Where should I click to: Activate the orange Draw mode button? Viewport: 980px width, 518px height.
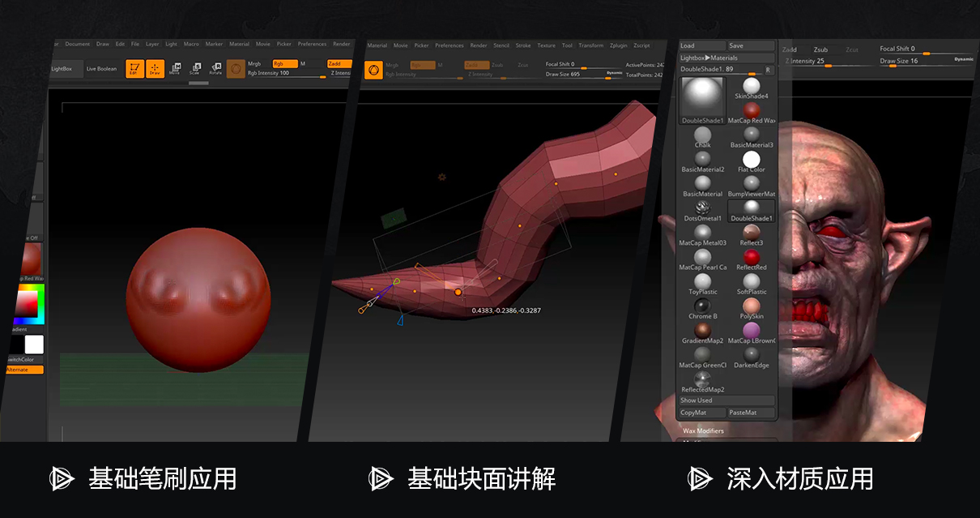click(x=155, y=69)
